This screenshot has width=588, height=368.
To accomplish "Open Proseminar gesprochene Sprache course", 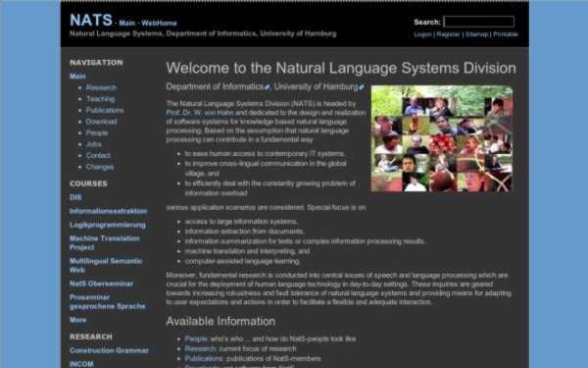I will point(108,301).
